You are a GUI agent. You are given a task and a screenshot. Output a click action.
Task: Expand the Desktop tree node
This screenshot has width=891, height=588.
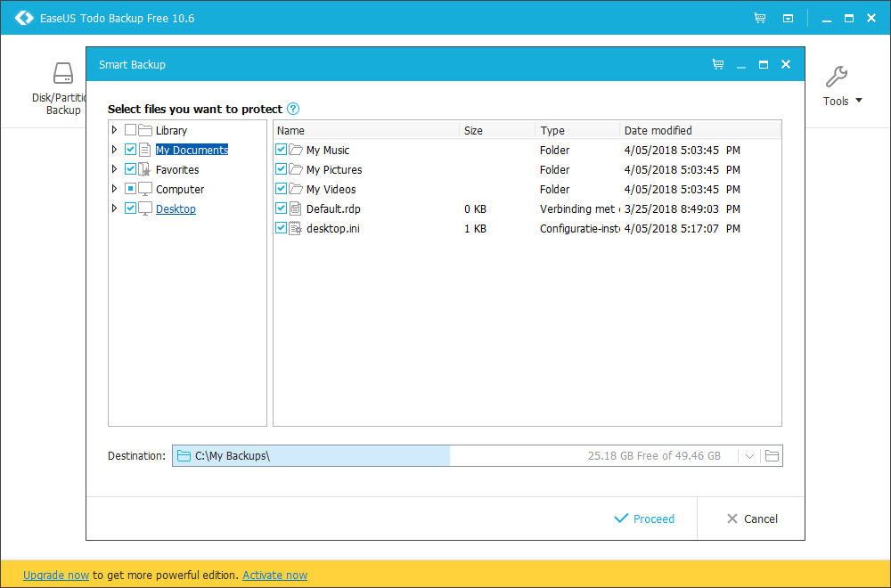pos(114,208)
